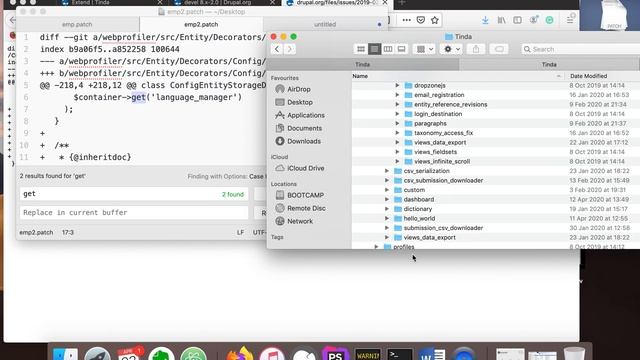Open Firefox page actions ellipsis menu

click(407, 20)
